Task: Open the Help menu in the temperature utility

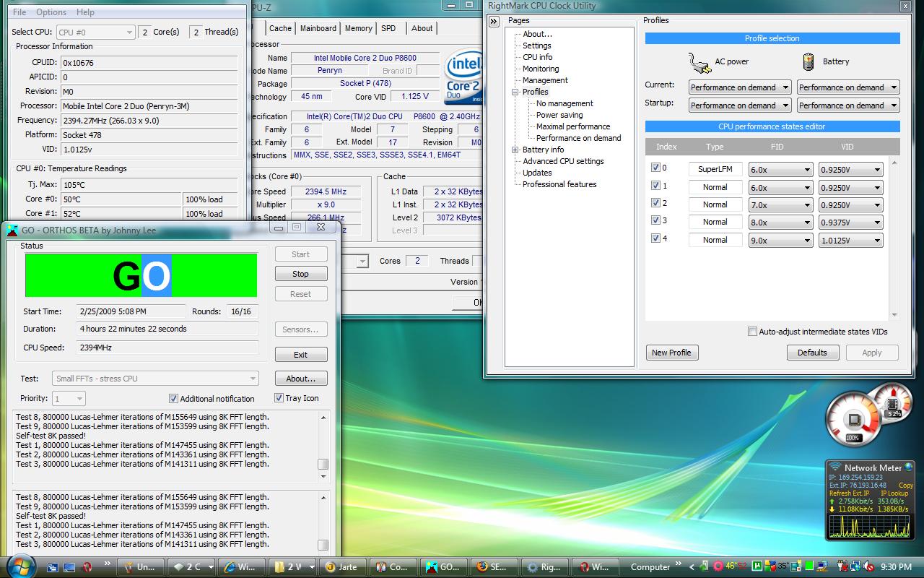Action: point(85,12)
